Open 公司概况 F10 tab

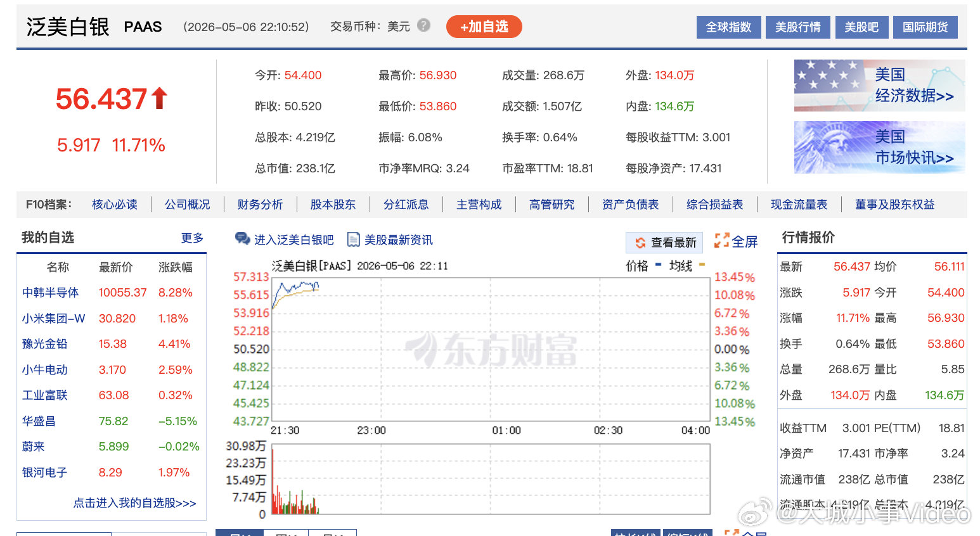(188, 205)
